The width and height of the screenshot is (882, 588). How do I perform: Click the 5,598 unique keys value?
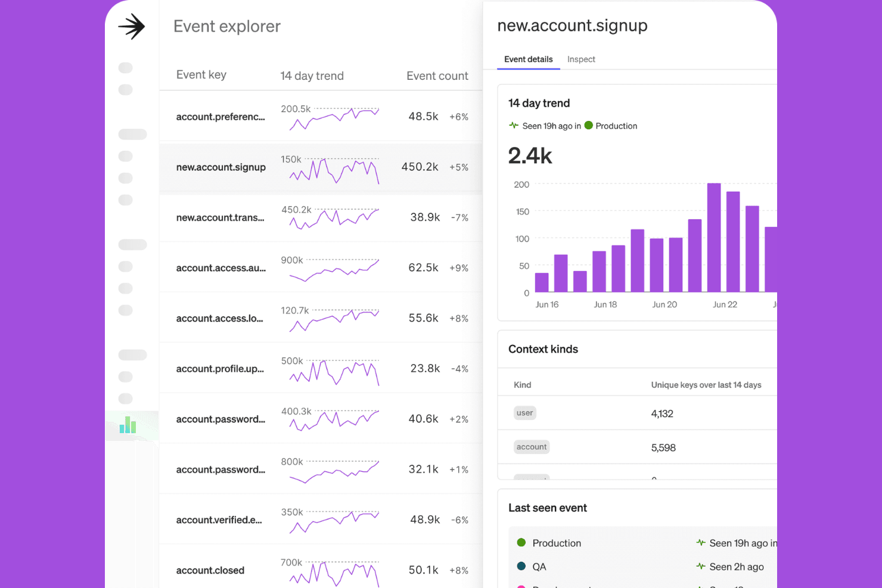(x=663, y=447)
